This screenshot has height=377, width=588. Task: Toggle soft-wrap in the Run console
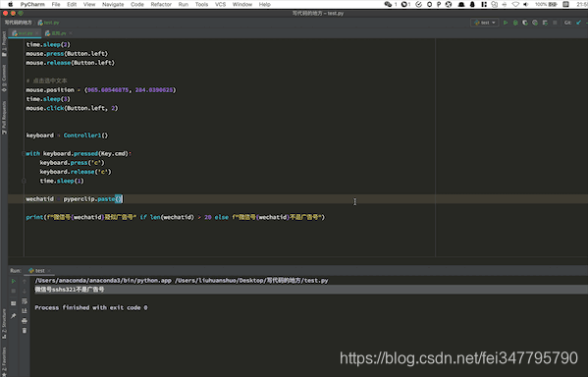[x=25, y=301]
